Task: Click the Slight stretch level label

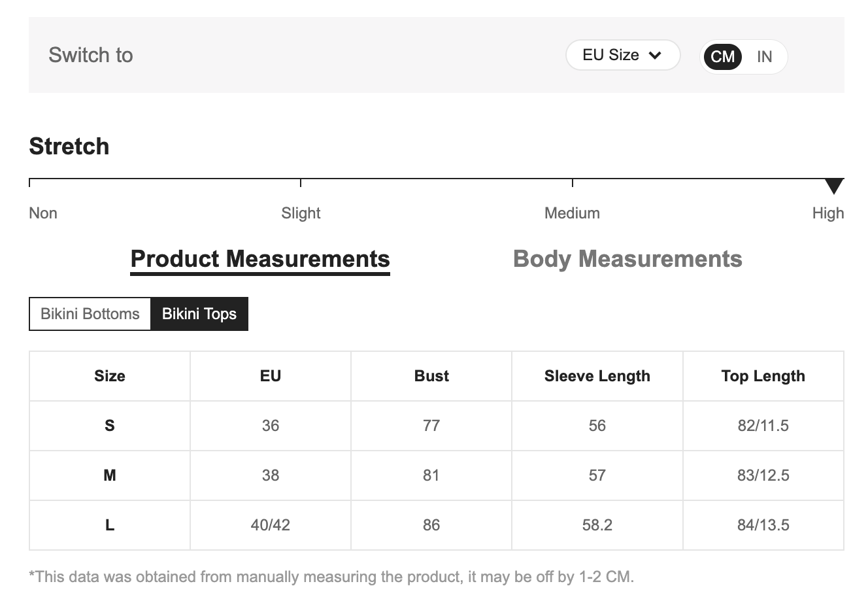Action: (x=301, y=213)
